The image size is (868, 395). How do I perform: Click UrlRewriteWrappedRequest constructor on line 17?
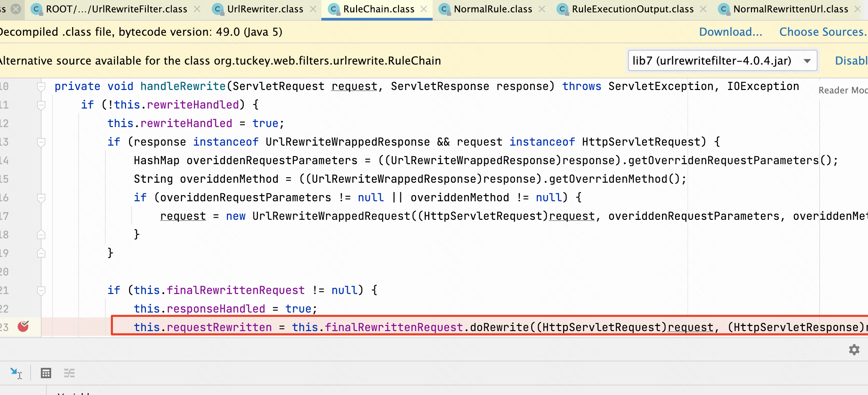pyautogui.click(x=331, y=216)
